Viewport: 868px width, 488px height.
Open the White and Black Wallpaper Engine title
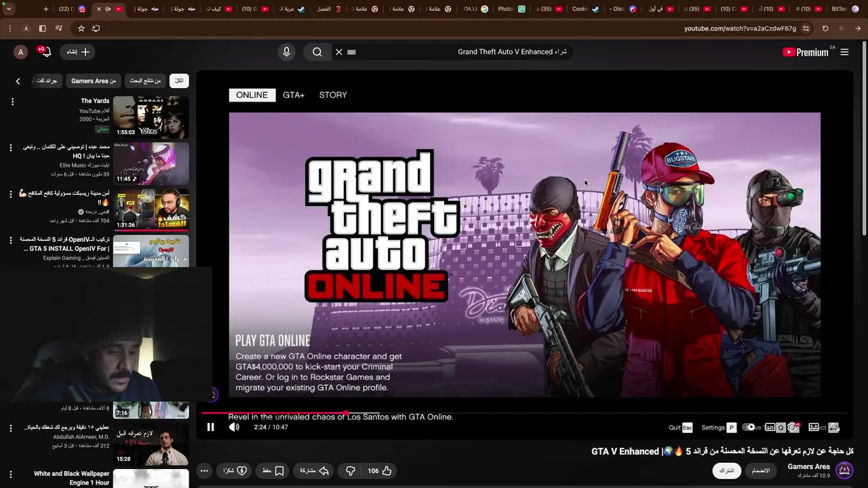71,478
